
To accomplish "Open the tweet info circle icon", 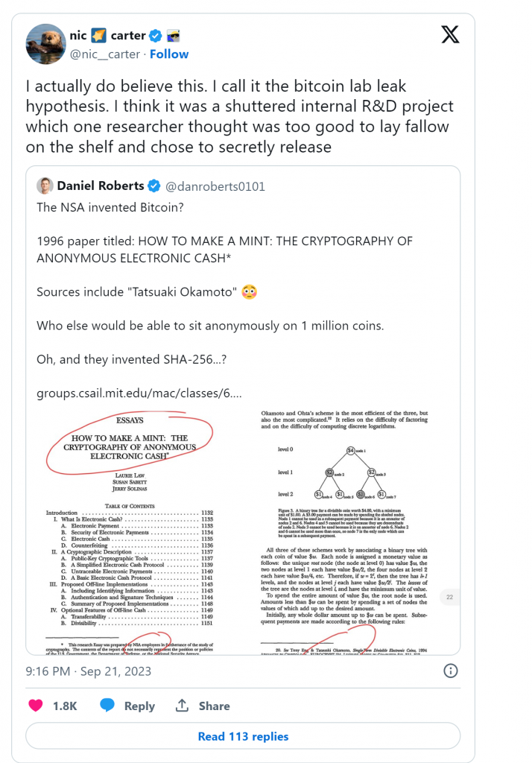I will click(451, 671).
